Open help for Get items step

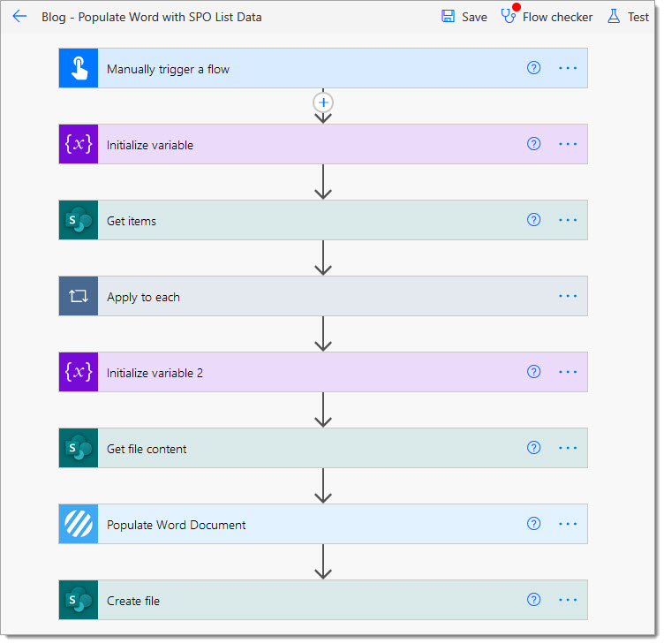(x=533, y=219)
